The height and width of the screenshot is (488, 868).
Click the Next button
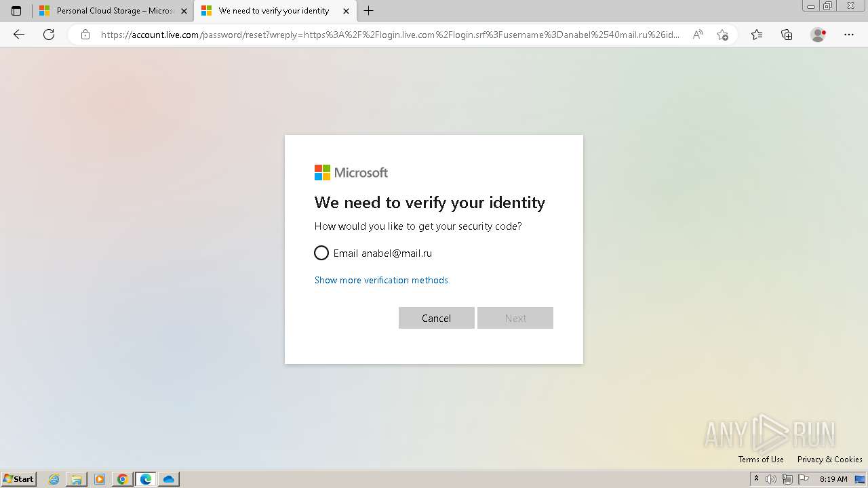coord(515,318)
